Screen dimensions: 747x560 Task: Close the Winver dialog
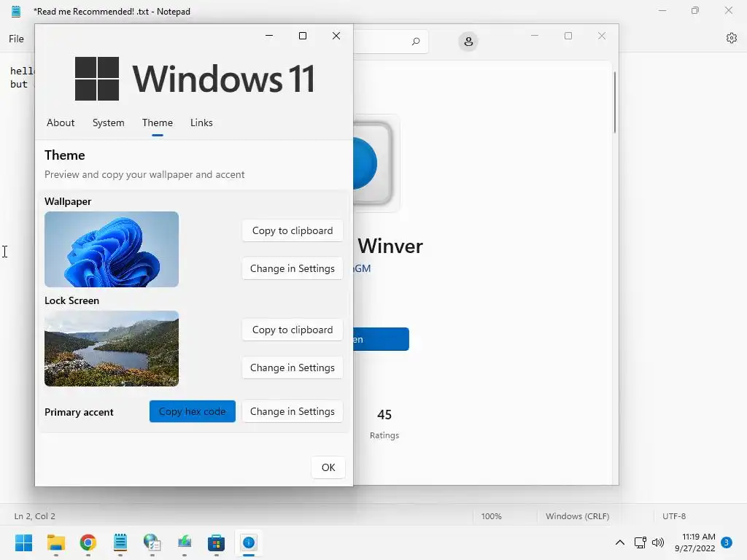(336, 36)
